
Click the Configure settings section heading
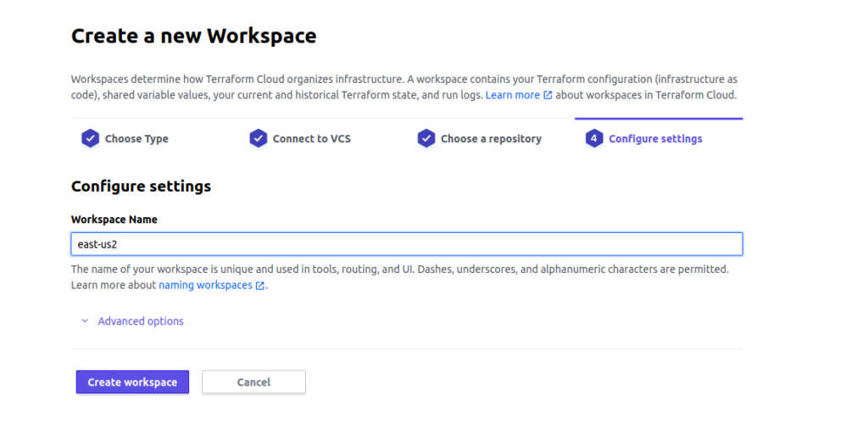coord(142,186)
